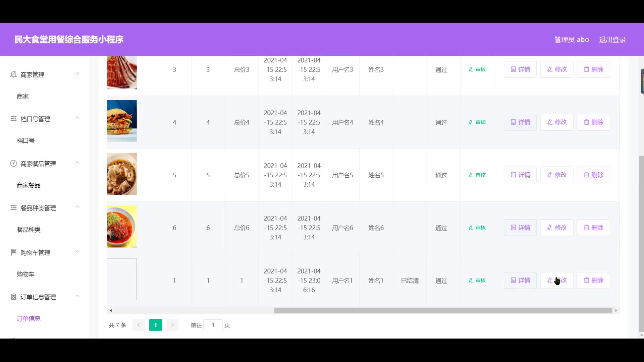644x362 pixels.
Task: Click the 总价4 cell
Action: 241,122
